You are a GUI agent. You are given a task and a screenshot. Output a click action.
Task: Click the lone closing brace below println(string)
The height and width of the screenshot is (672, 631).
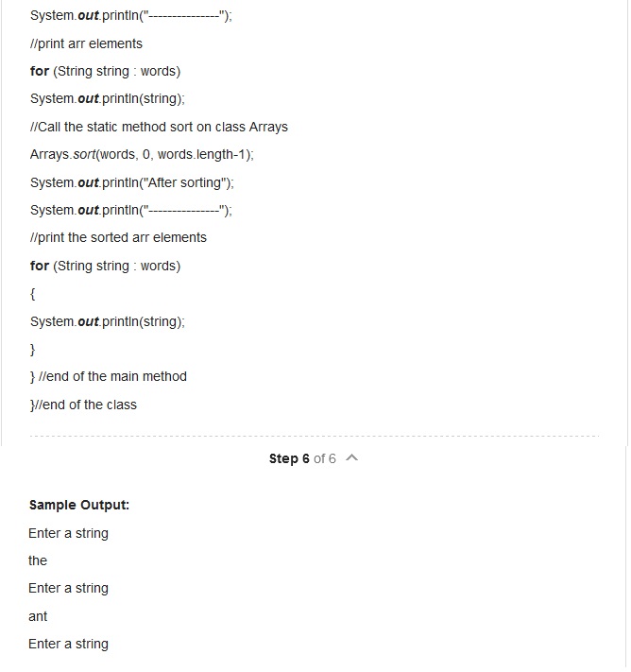tap(33, 349)
